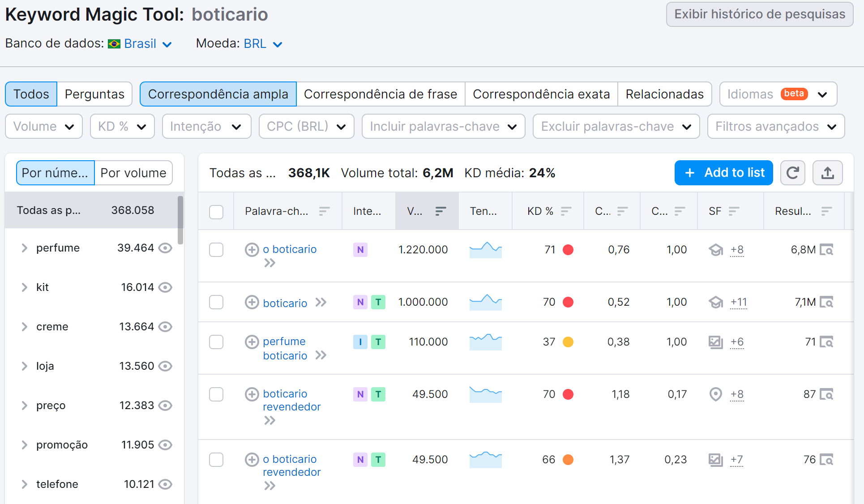Click SERP feature image icon in 'perfume boticario' row
This screenshot has height=504, width=864.
tap(716, 342)
